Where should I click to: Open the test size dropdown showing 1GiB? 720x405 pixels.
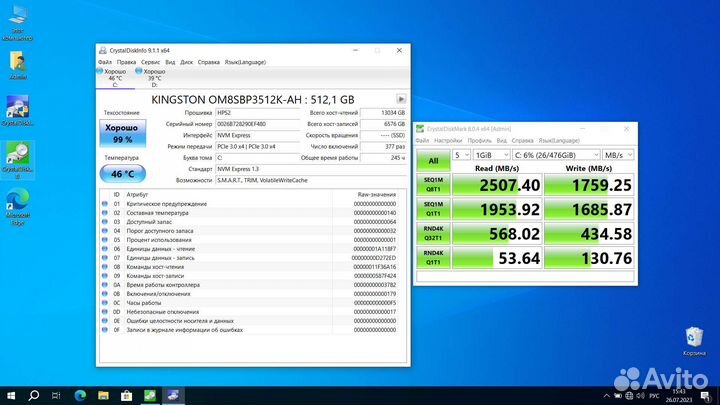click(491, 155)
